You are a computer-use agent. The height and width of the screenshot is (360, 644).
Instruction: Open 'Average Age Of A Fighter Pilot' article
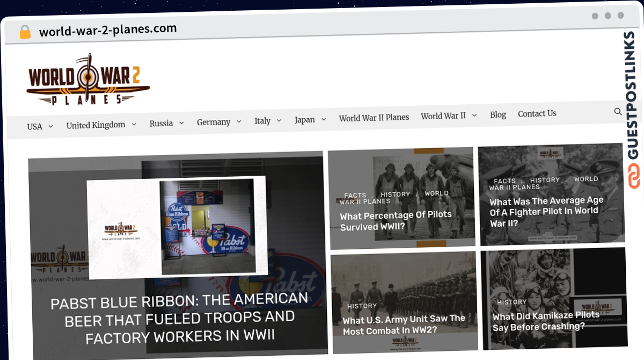tap(546, 212)
